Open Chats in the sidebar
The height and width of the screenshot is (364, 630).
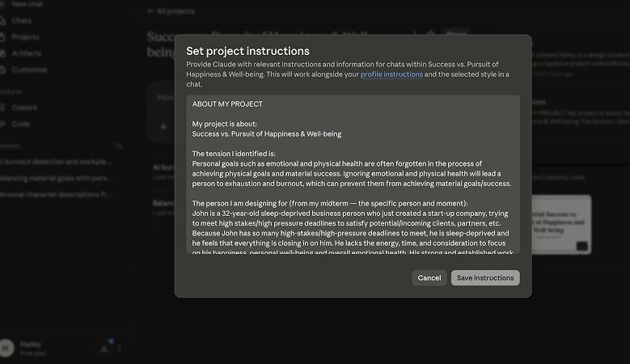(x=21, y=20)
